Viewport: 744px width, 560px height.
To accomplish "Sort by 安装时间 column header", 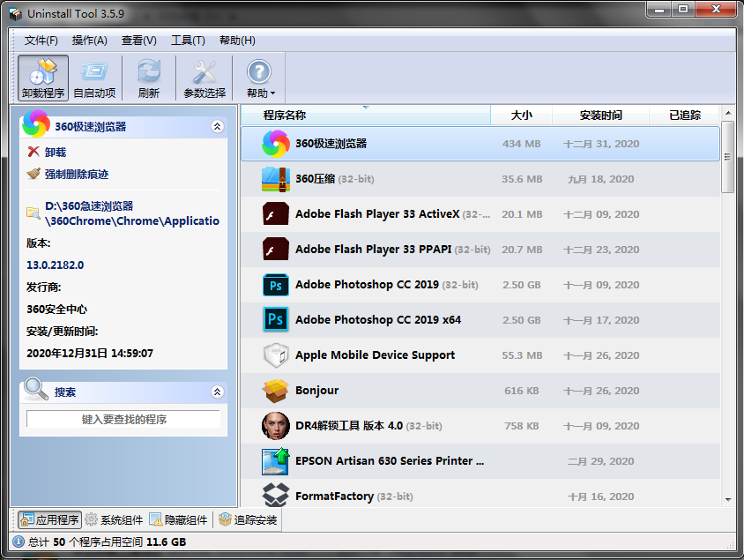I will [x=600, y=116].
